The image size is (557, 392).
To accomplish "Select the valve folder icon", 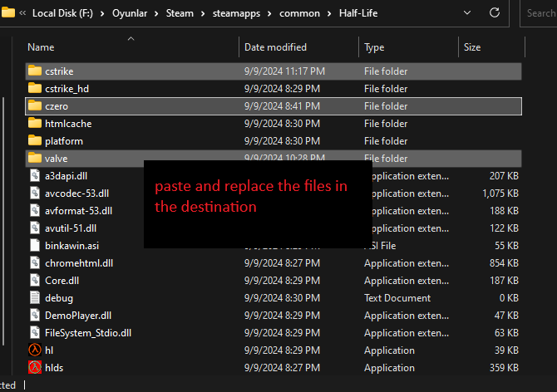I will pos(35,159).
